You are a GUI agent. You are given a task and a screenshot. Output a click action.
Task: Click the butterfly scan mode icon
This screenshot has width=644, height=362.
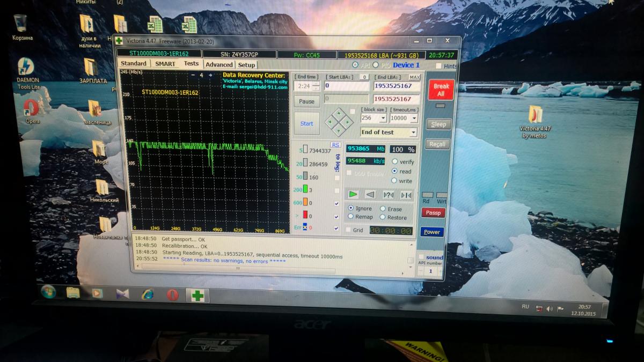pos(406,196)
